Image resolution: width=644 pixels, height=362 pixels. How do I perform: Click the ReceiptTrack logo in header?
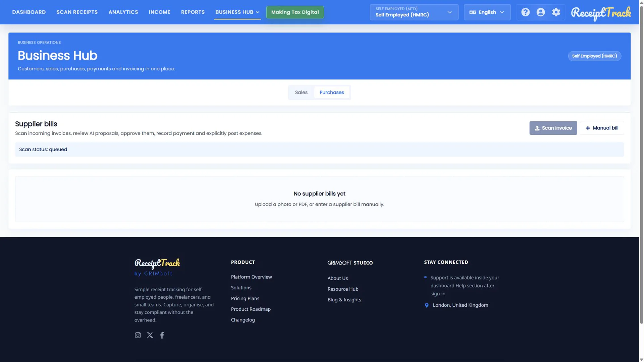coord(601,13)
